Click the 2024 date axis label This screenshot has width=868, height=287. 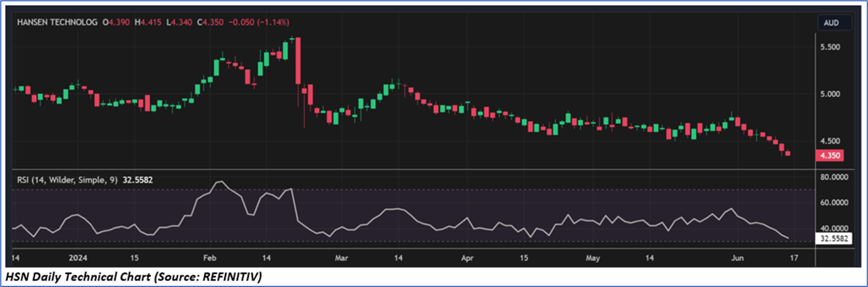click(x=78, y=258)
